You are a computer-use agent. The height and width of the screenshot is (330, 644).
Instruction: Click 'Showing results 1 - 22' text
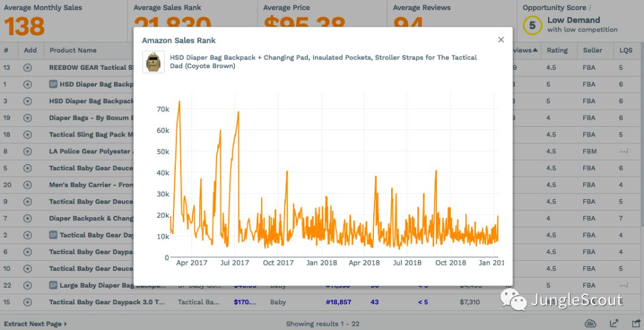click(x=323, y=324)
